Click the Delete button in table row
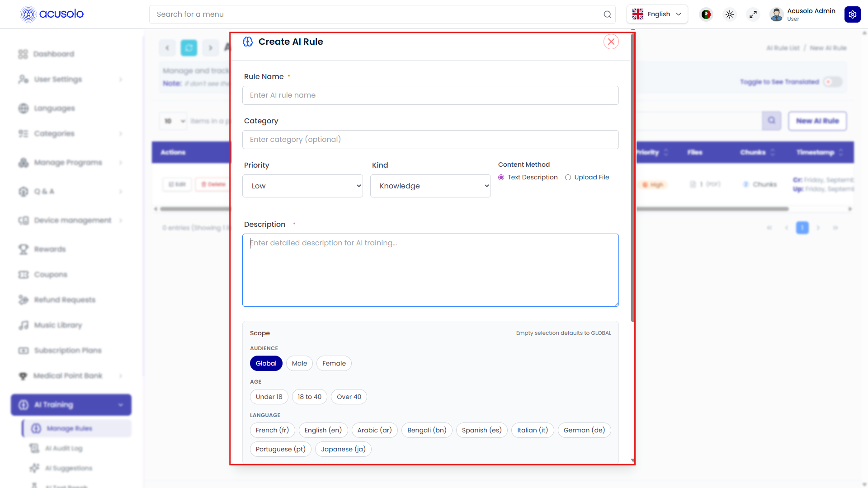868x488 pixels. point(213,184)
